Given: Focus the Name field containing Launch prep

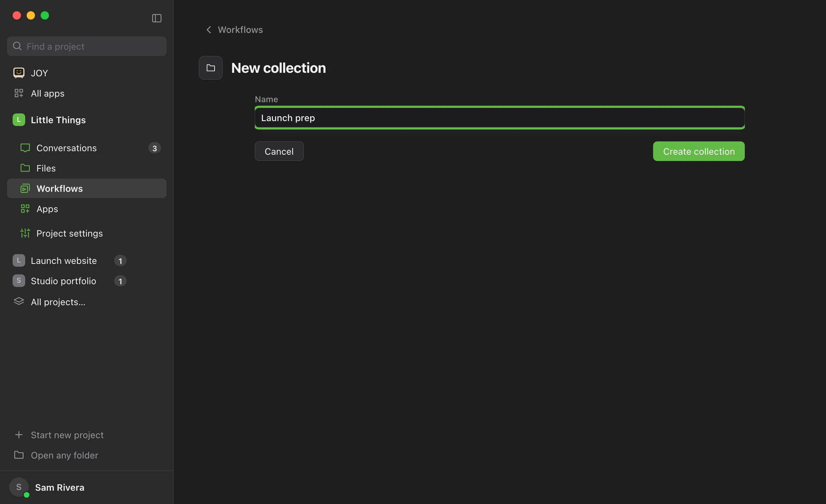Looking at the screenshot, I should 499,118.
